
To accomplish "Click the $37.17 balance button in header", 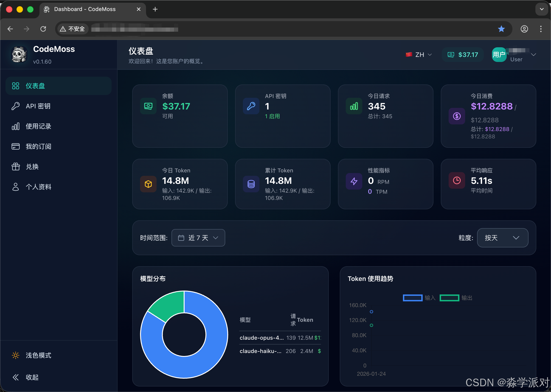I will (462, 55).
